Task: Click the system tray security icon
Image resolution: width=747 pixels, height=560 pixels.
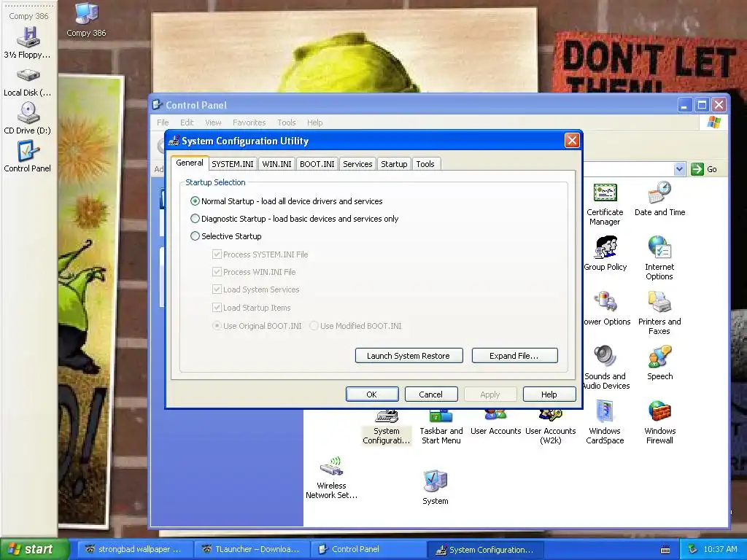Action: (x=693, y=550)
